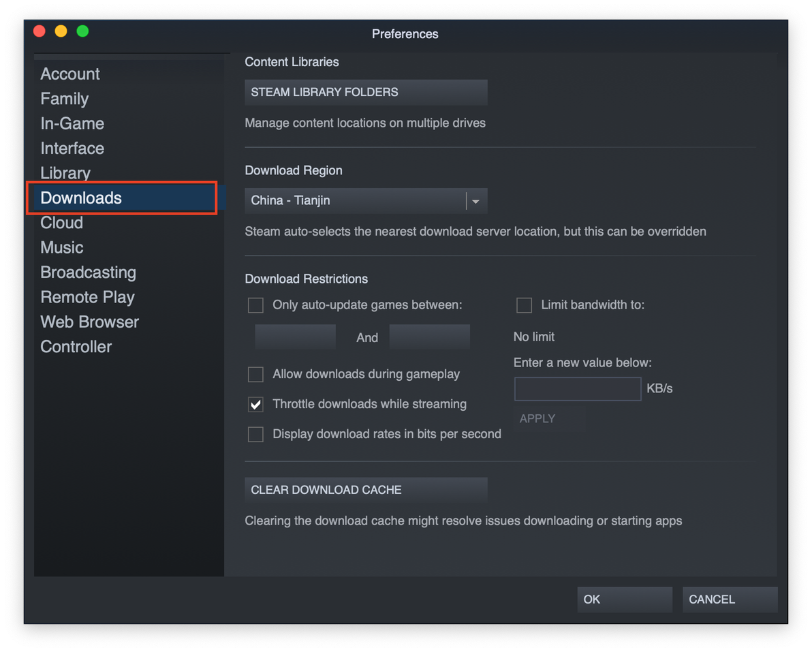Click the bandwidth KB/s input field
This screenshot has width=812, height=652.
click(578, 389)
